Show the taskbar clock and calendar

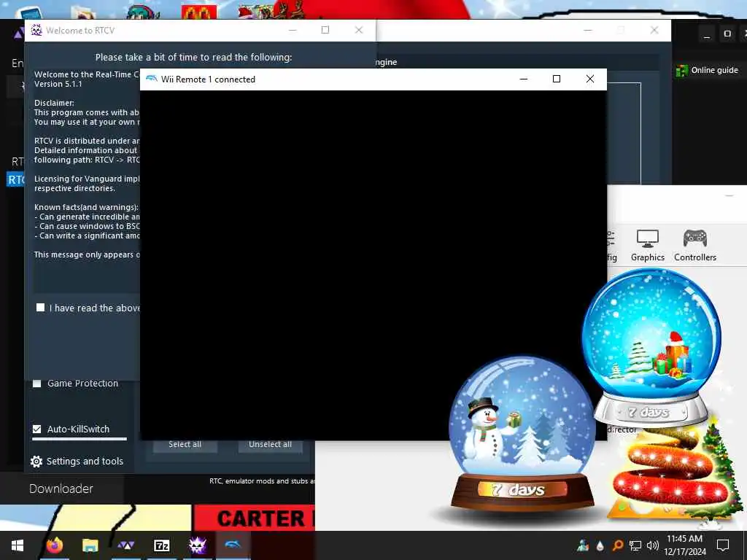[684, 545]
